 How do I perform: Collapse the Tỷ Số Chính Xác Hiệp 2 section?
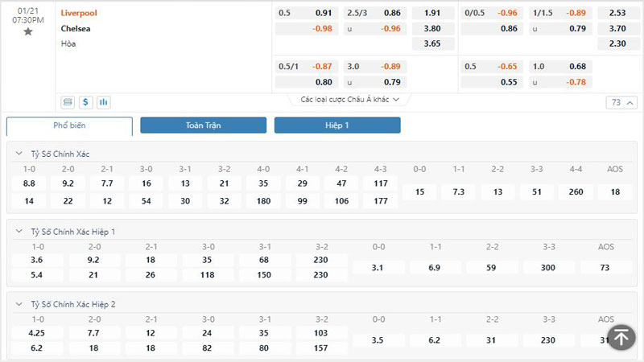pos(19,305)
